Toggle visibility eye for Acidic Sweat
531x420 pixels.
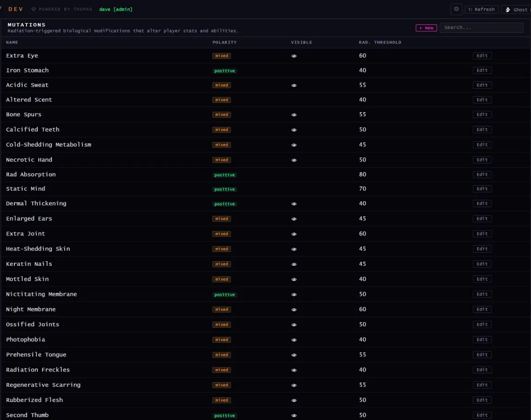(294, 85)
